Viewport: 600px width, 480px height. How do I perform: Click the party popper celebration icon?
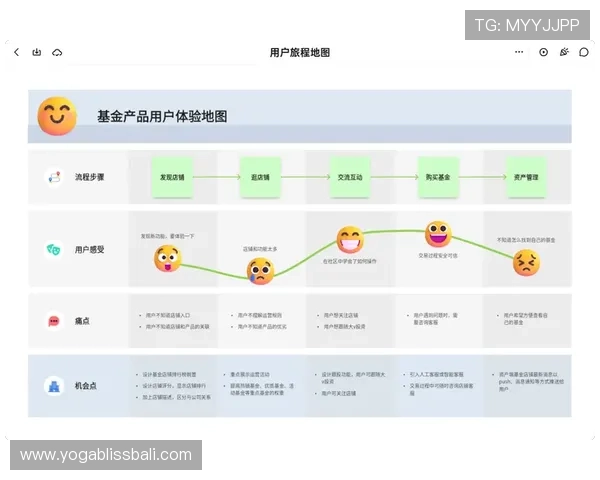tap(564, 52)
